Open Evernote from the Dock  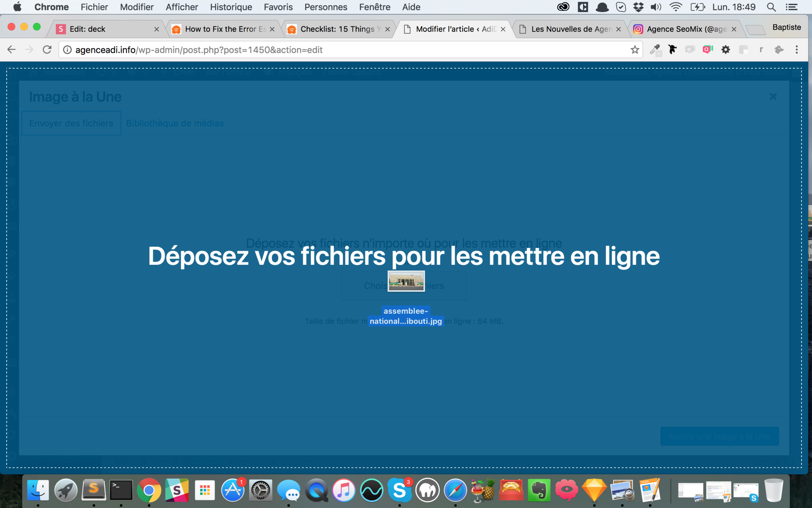tap(539, 490)
